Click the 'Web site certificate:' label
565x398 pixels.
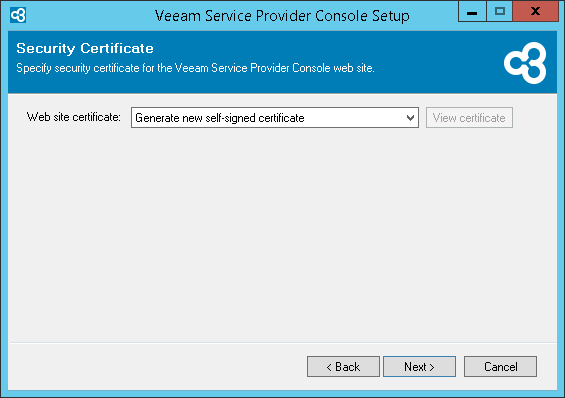74,117
